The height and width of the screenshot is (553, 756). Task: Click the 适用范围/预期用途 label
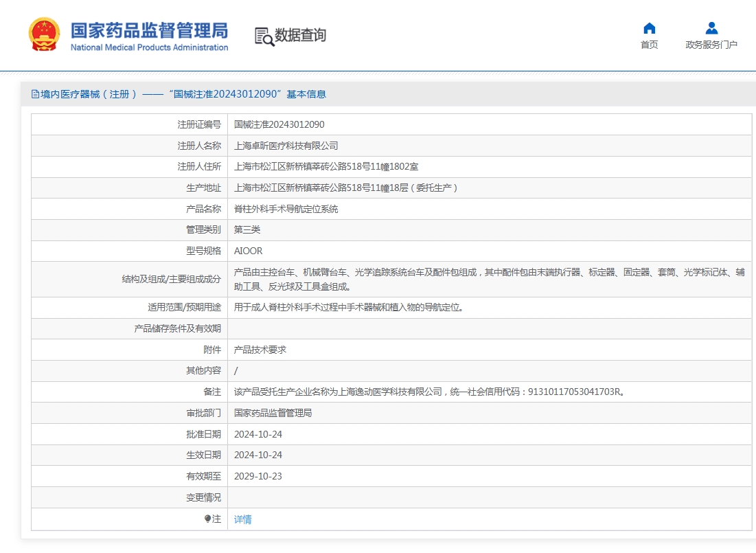click(x=184, y=307)
